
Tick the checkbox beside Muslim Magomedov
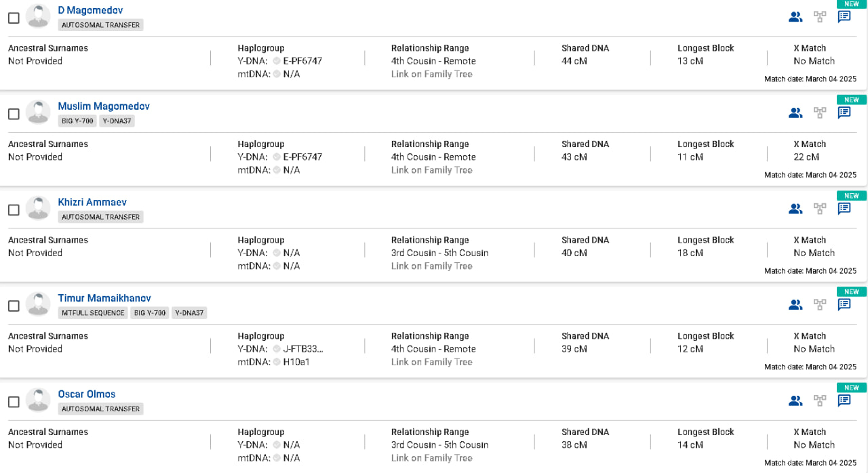point(14,114)
